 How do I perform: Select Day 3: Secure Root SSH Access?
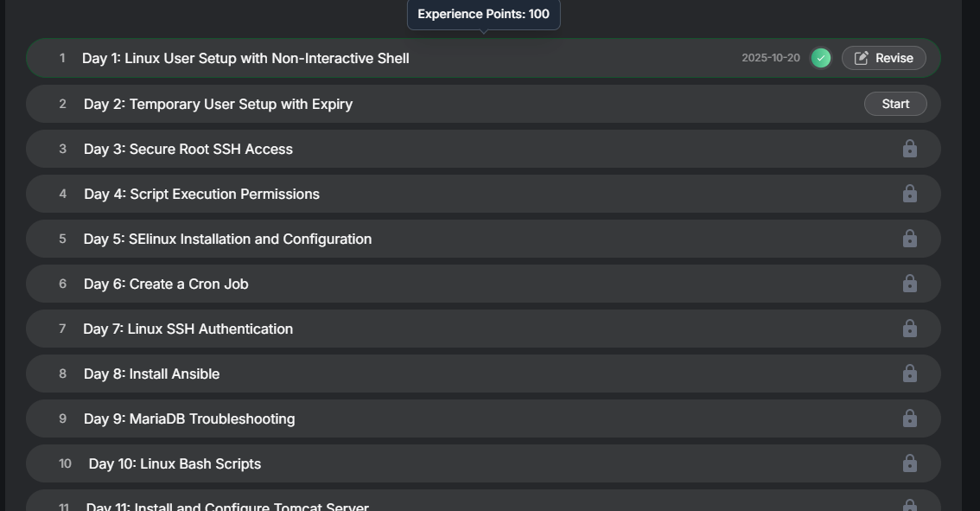coord(188,149)
